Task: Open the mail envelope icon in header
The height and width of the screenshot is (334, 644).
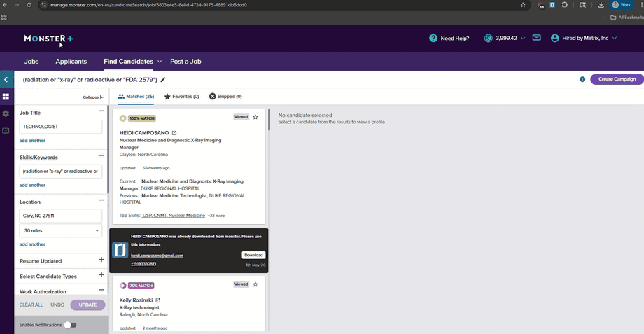Action: click(x=536, y=38)
